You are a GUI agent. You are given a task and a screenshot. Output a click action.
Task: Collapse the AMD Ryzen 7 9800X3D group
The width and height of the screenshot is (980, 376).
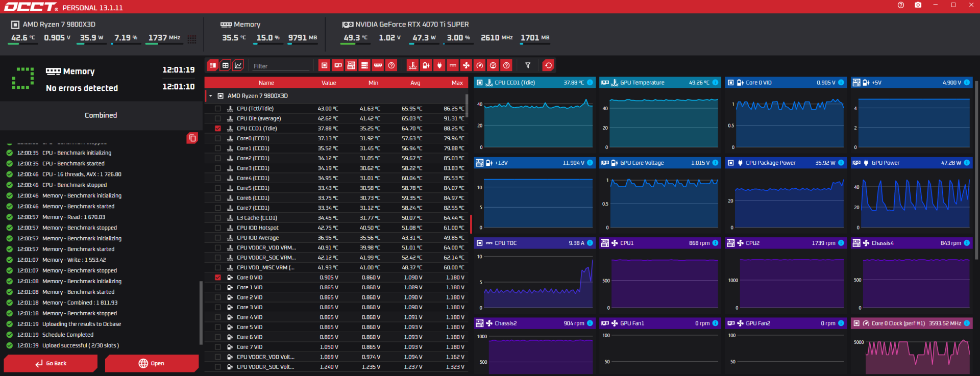210,96
